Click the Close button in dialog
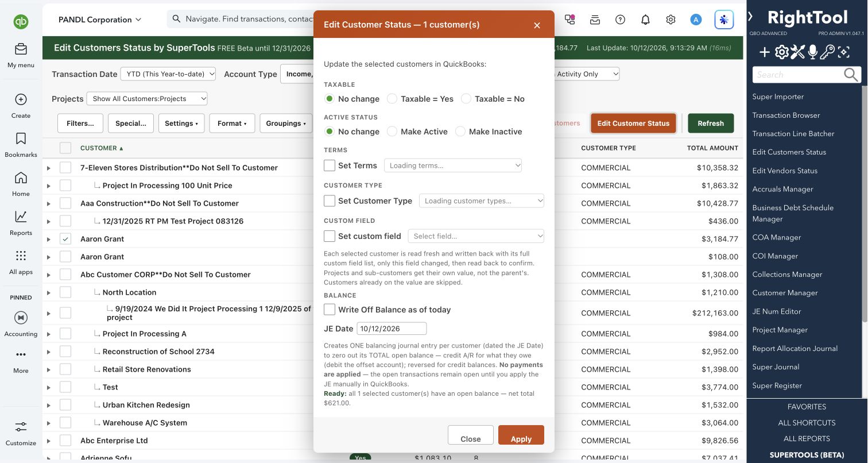The width and height of the screenshot is (868, 463). pyautogui.click(x=471, y=436)
